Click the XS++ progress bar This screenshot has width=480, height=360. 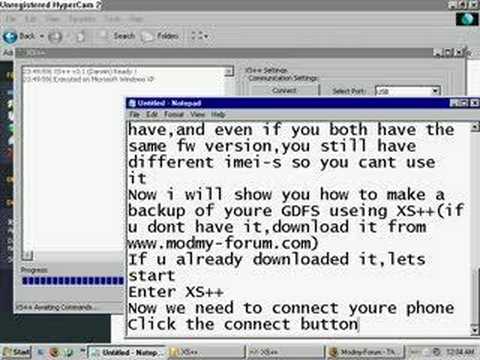coord(73,281)
